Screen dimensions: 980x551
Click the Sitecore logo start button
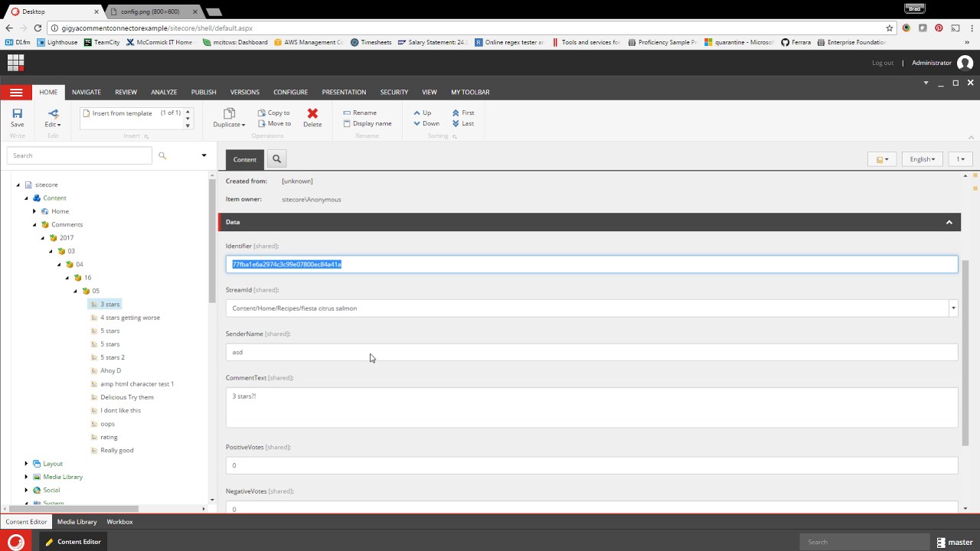tap(16, 542)
